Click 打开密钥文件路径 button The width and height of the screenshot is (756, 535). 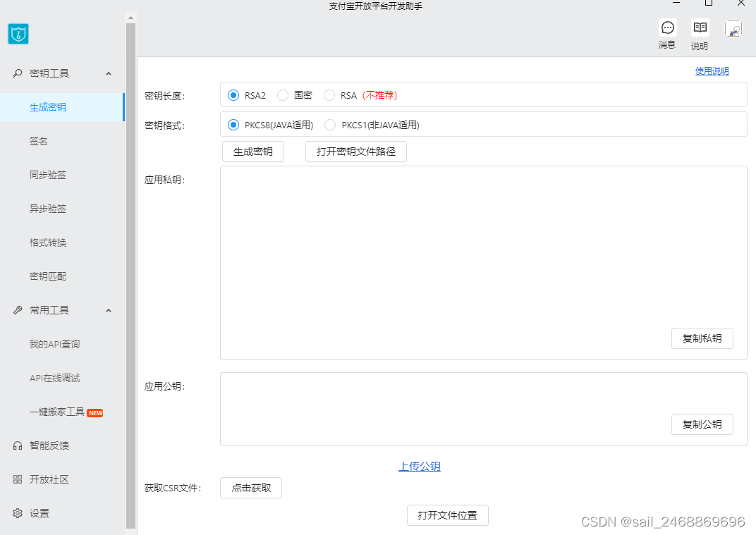point(356,152)
